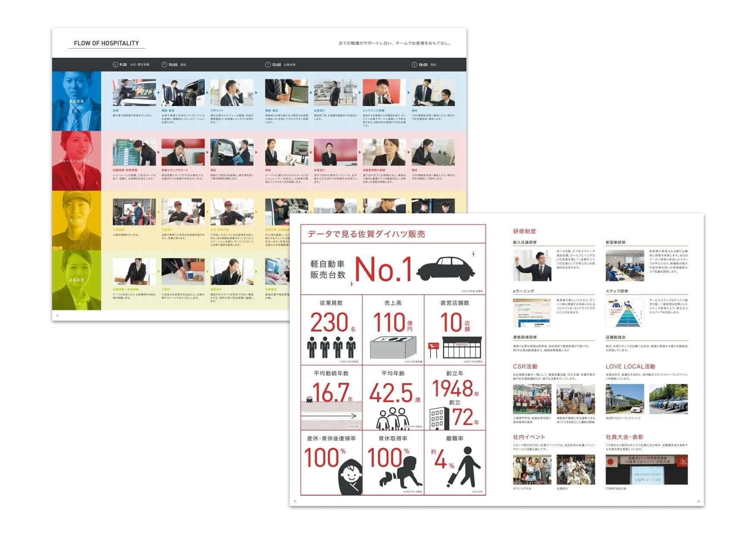
Task: Click the 12:00 お昼休憩 time label
Action: (x=284, y=65)
